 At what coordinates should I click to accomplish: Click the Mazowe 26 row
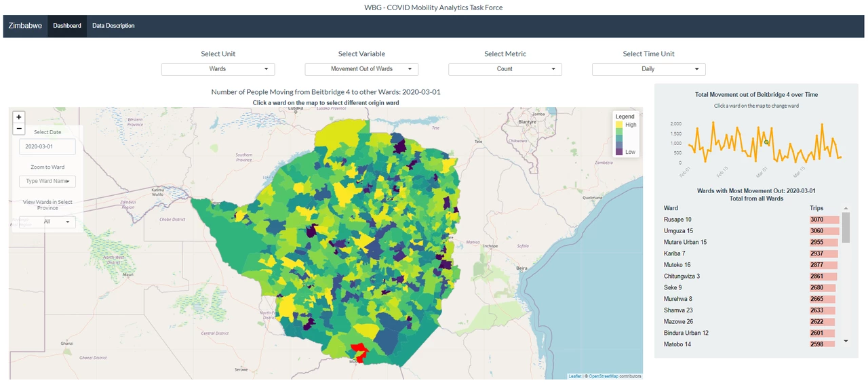[752, 322]
